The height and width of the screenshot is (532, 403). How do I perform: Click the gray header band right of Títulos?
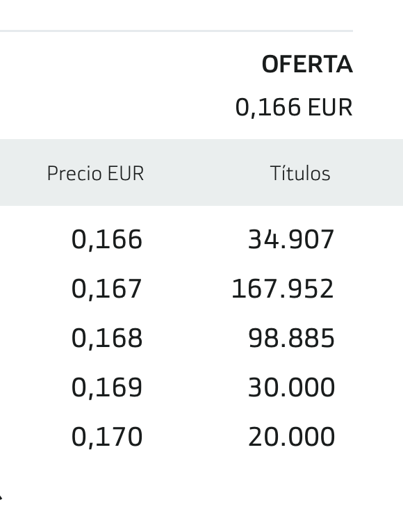368,172
